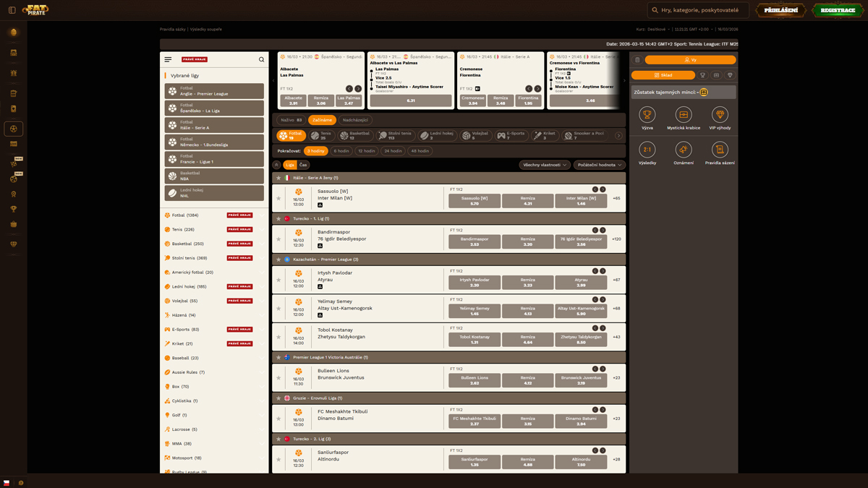Open the Výzva trophy icon
Screen dimensions: 868x488
click(647, 115)
